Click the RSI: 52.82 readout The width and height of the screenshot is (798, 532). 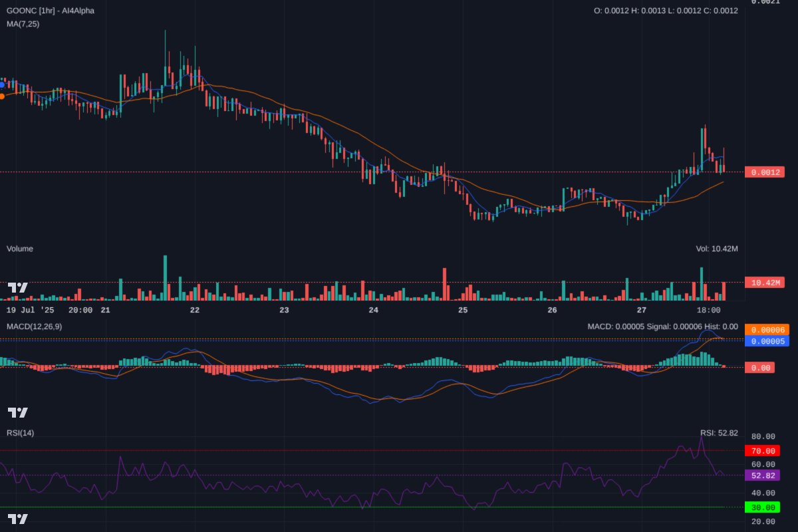719,433
